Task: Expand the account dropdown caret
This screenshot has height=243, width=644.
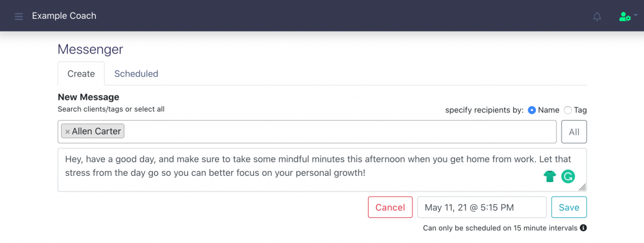Action: [x=636, y=14]
